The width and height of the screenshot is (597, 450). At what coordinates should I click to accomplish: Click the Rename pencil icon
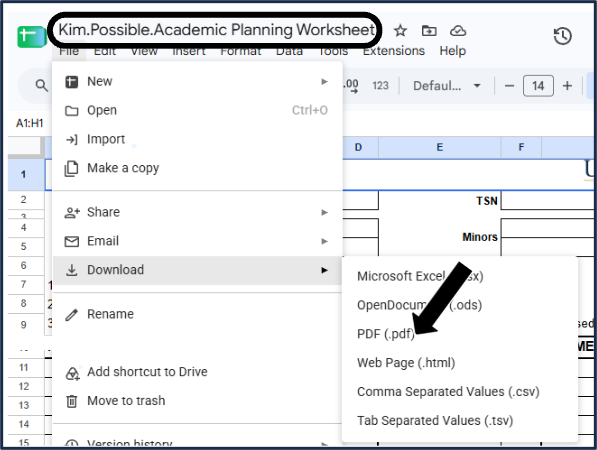point(72,314)
